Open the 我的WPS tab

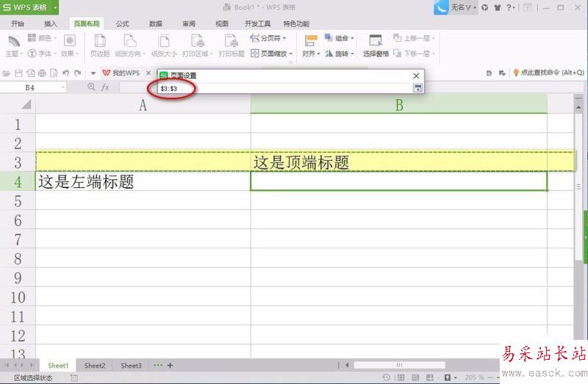point(121,73)
